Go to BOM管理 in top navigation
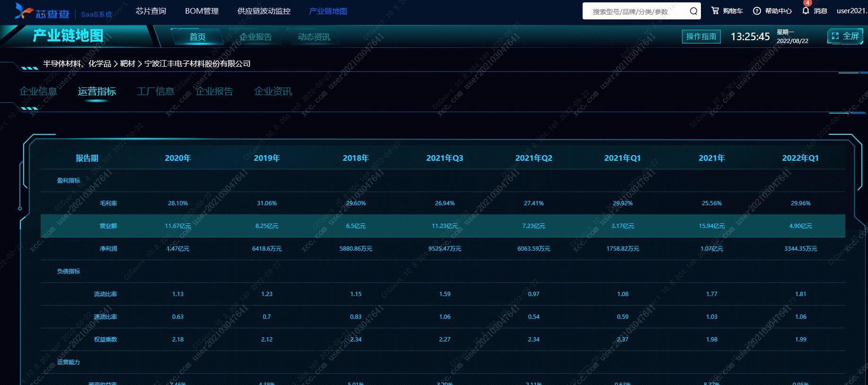The image size is (868, 385). 202,11
